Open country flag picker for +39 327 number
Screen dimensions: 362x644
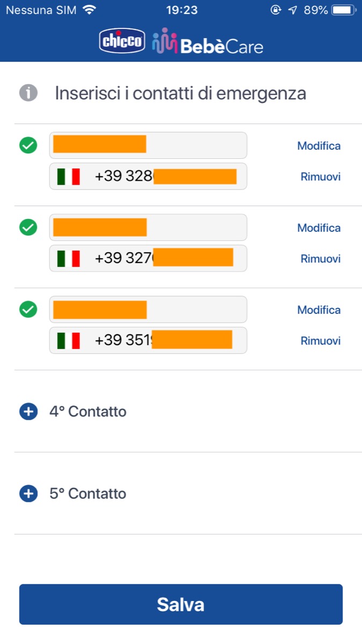pos(69,258)
